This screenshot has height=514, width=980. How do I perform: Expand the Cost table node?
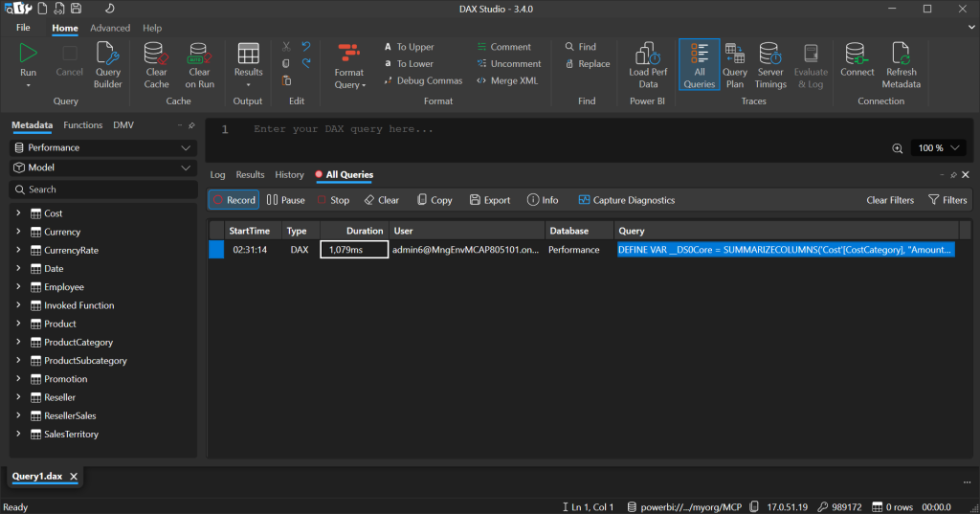tap(18, 213)
